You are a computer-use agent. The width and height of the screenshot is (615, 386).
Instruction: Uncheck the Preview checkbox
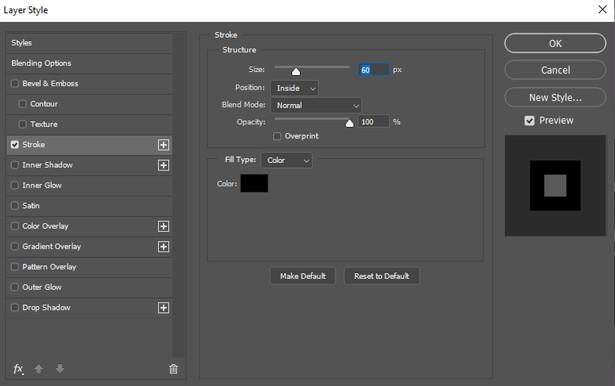(529, 121)
